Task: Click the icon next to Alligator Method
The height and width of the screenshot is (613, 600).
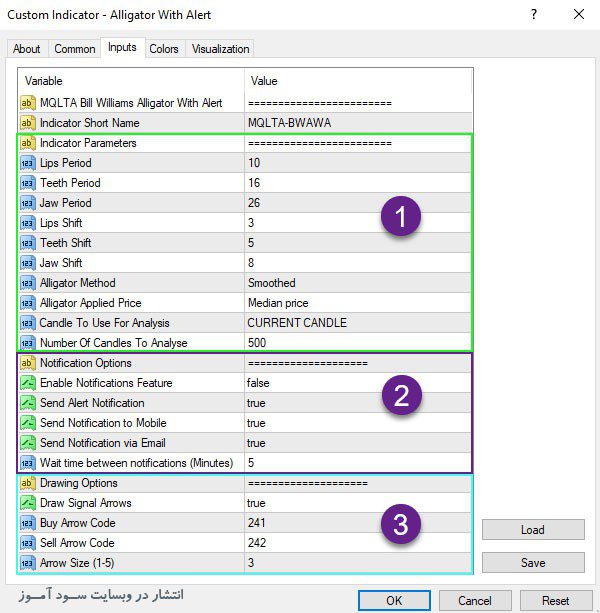Action: click(28, 283)
